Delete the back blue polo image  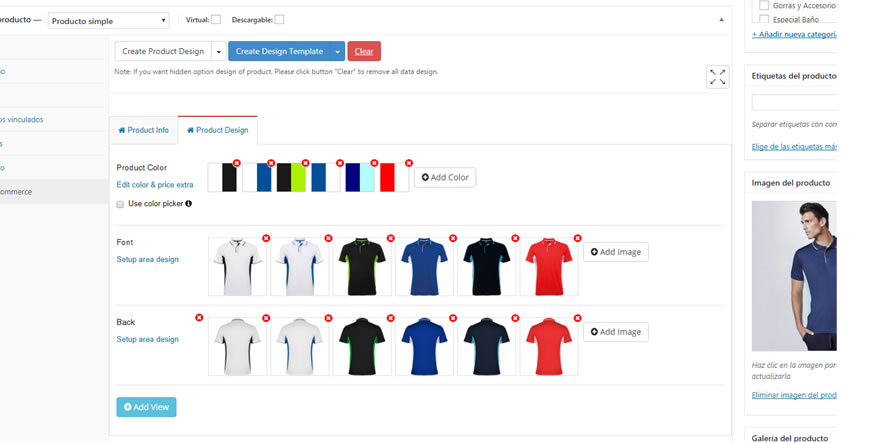[453, 318]
